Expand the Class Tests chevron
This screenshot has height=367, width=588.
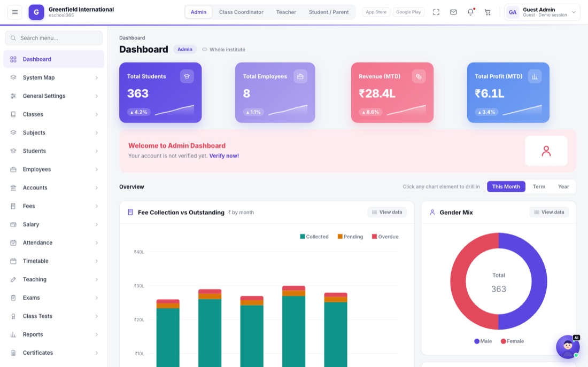[96, 316]
